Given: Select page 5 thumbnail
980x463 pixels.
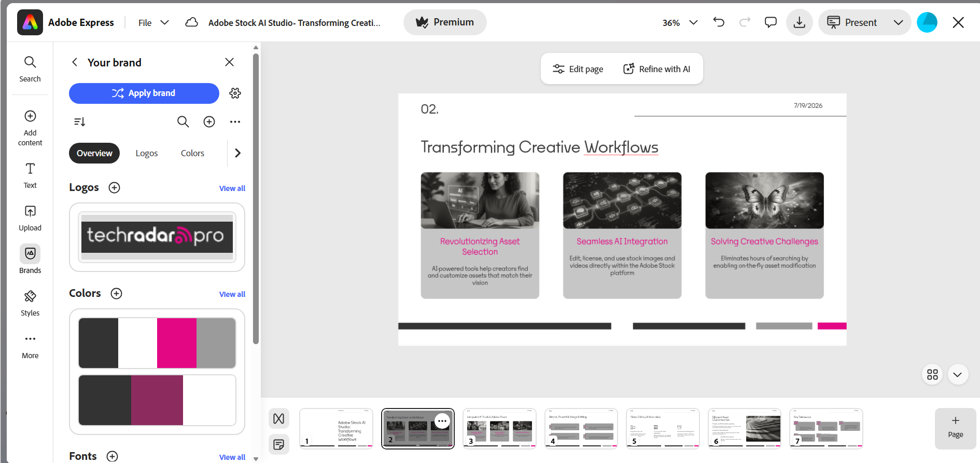Looking at the screenshot, I should [x=663, y=428].
